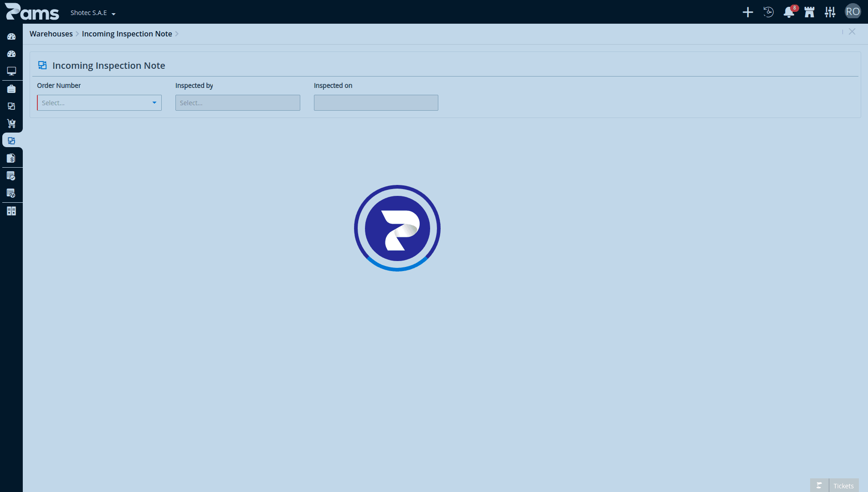Open the shopping cart sidebar icon
Viewport: 868px width, 492px height.
pos(11,123)
